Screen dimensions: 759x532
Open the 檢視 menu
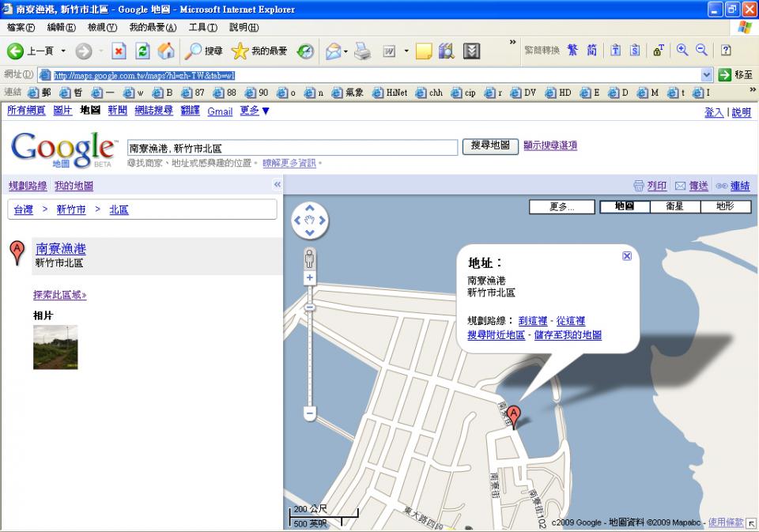coord(103,28)
